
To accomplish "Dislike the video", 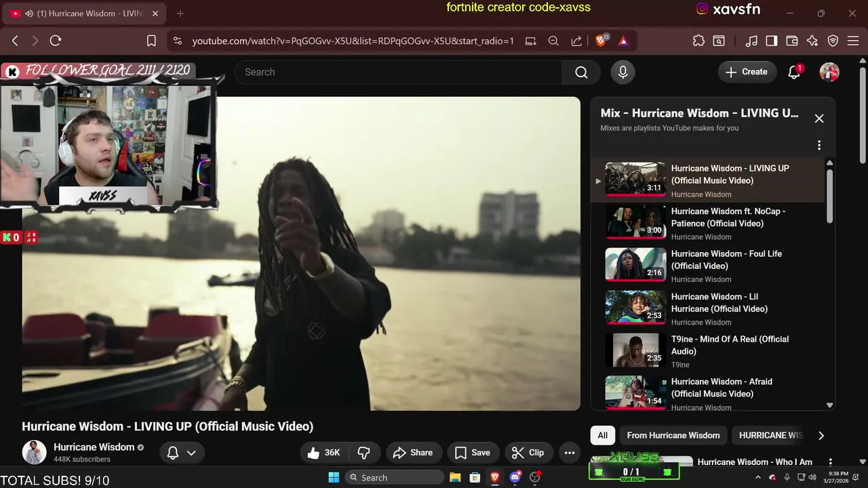I will point(364,453).
